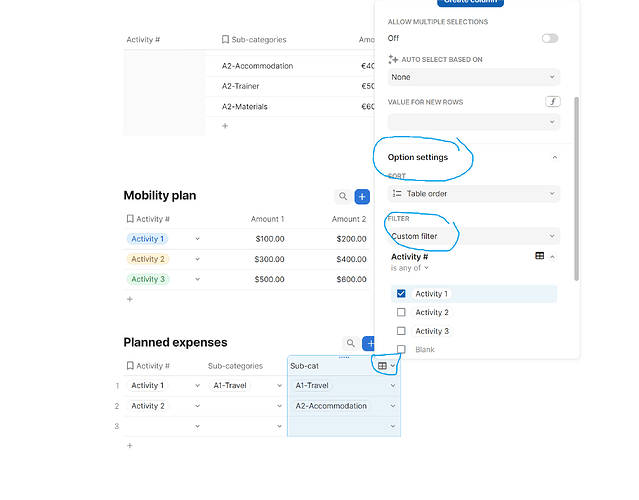Add new row below Planned expenses table
Screen dimensions: 639x500
pos(130,446)
